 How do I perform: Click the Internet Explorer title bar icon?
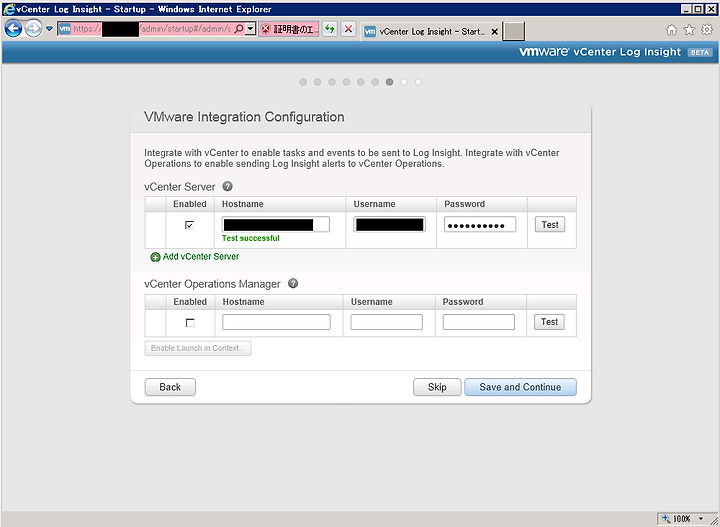click(x=8, y=9)
